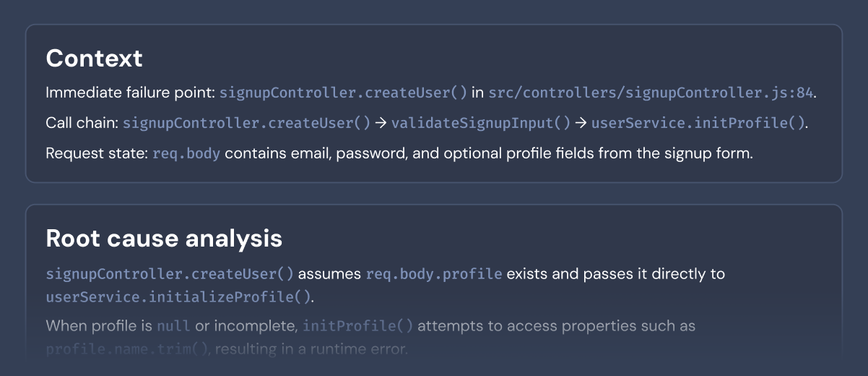
Task: Click initProfile() in the faded paragraph
Action: tap(357, 326)
